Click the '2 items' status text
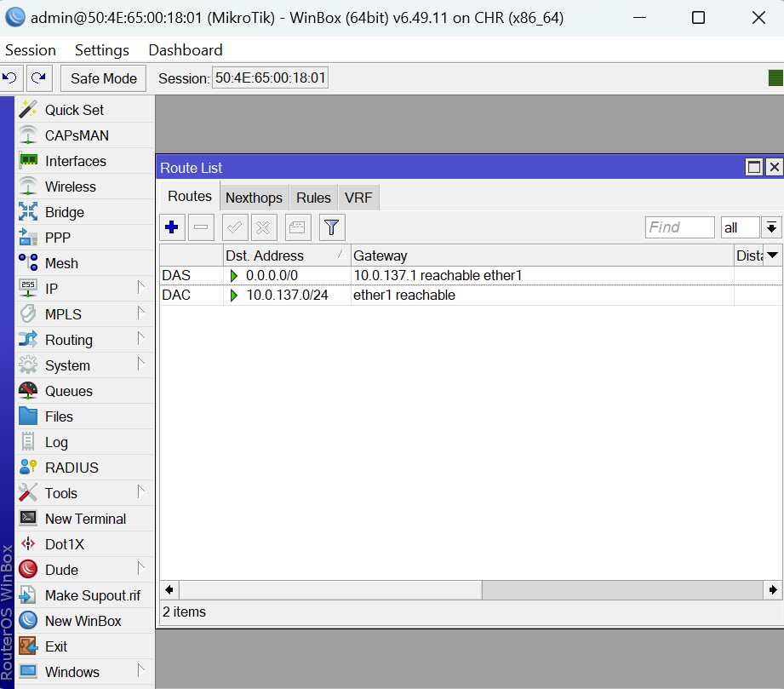Screen dimensions: 784x689 184,611
